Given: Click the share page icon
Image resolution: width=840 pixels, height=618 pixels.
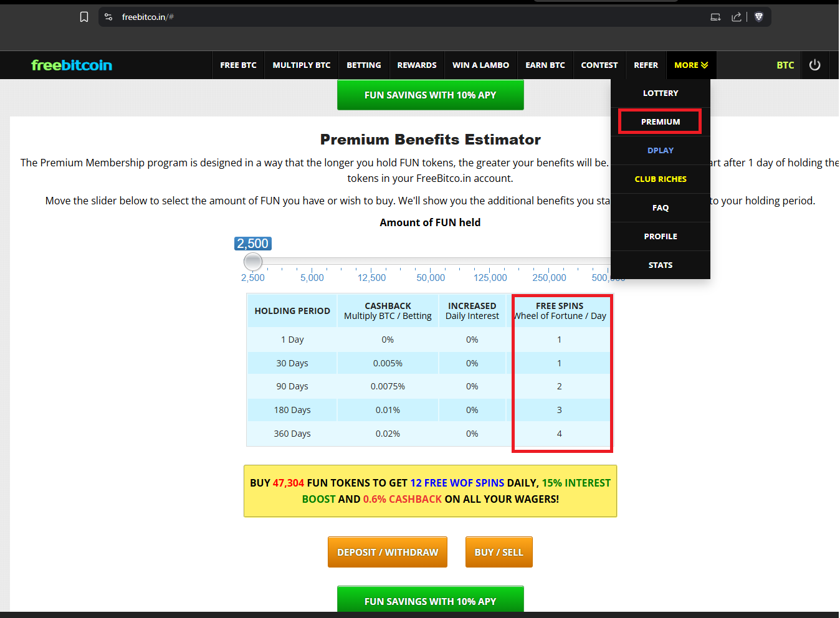Looking at the screenshot, I should (x=737, y=17).
